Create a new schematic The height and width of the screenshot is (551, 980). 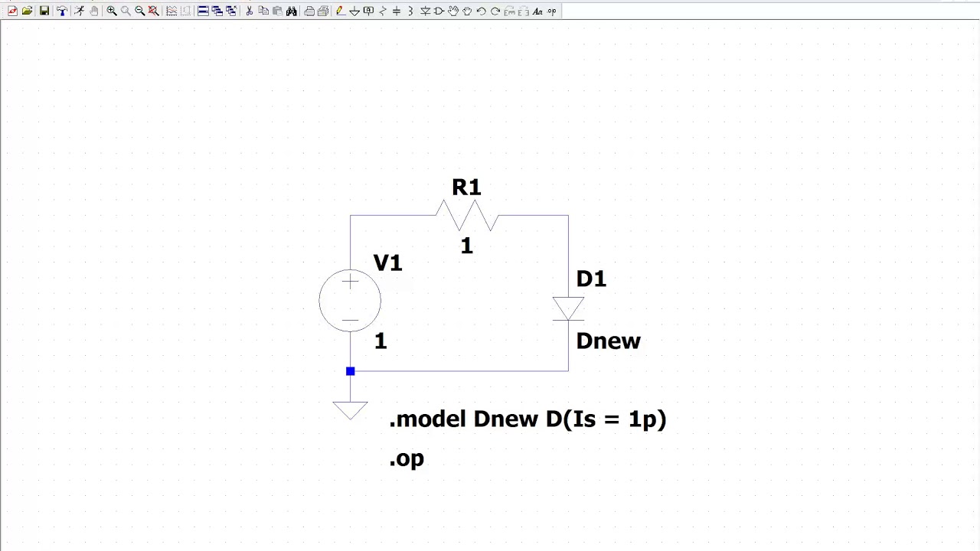click(12, 11)
